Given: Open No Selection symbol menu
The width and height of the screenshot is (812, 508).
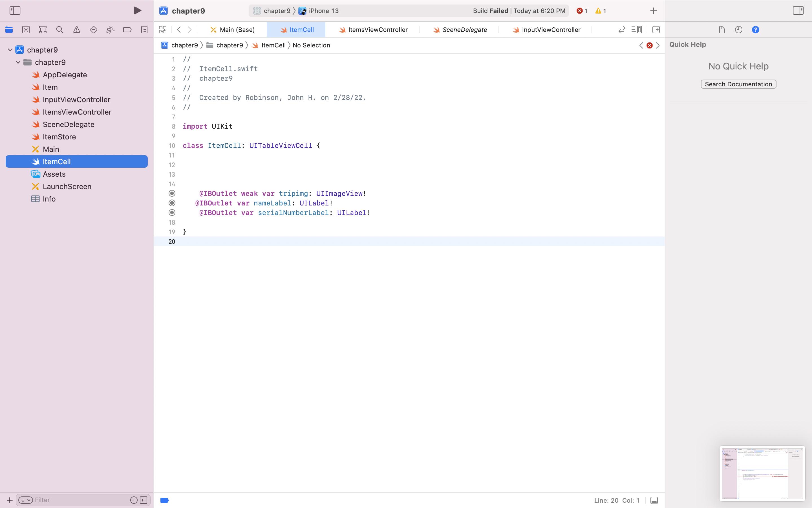Looking at the screenshot, I should point(311,45).
